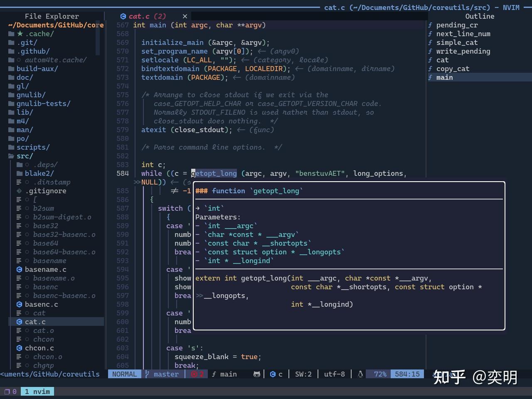
Task: Click the git branch icon before master
Action: [147, 374]
